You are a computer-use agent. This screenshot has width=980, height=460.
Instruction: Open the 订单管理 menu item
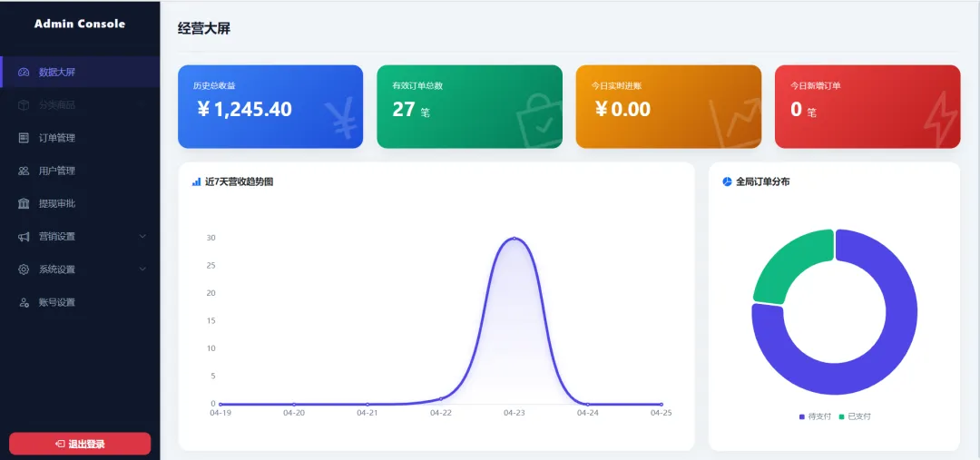[x=80, y=138]
